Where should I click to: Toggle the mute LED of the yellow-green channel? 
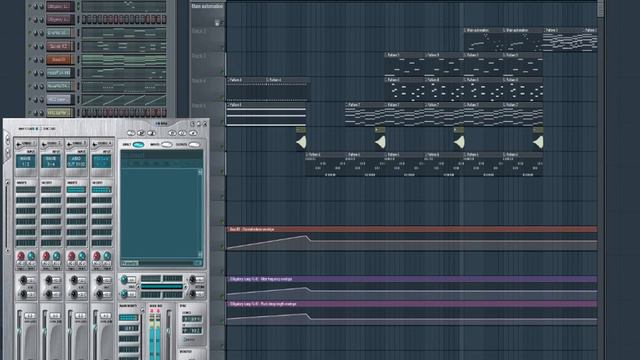[30, 112]
